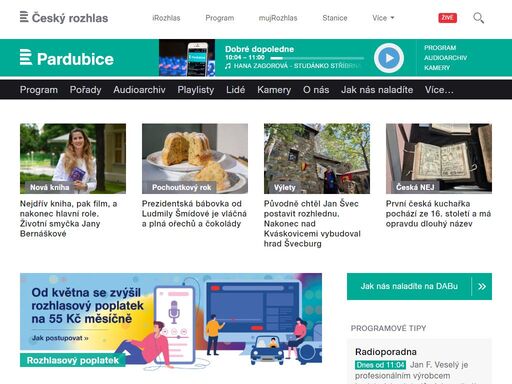Click the Výlety tag
This screenshot has width=512, height=384.
[285, 187]
